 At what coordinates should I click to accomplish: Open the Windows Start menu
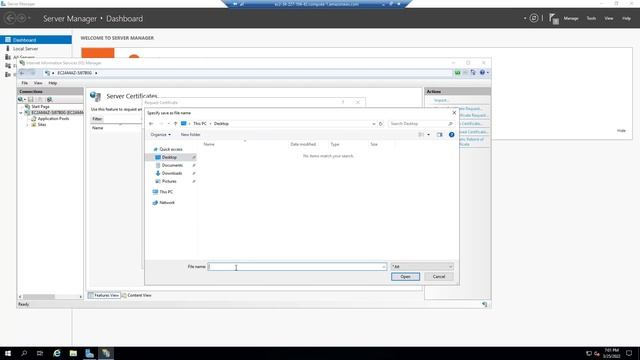(x=8, y=353)
